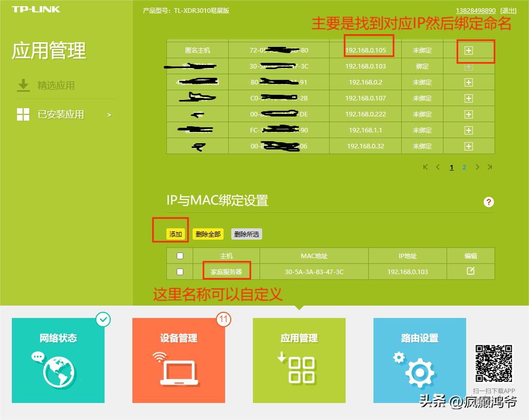Click the 精选应用 download icon in sidebar
This screenshot has width=529, height=420.
pos(23,86)
